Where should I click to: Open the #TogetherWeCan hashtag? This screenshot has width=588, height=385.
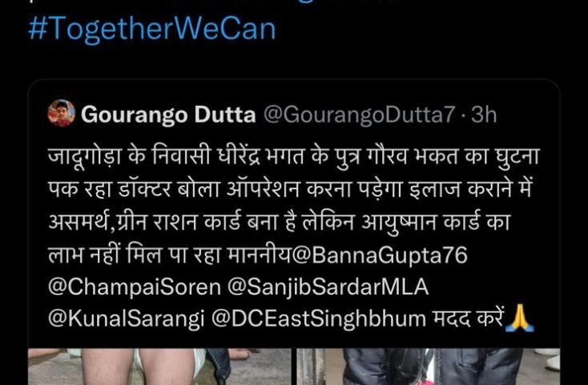[x=152, y=30]
